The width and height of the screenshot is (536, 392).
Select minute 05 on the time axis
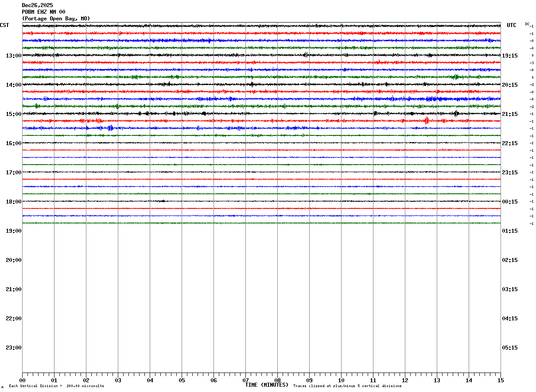tap(182, 380)
